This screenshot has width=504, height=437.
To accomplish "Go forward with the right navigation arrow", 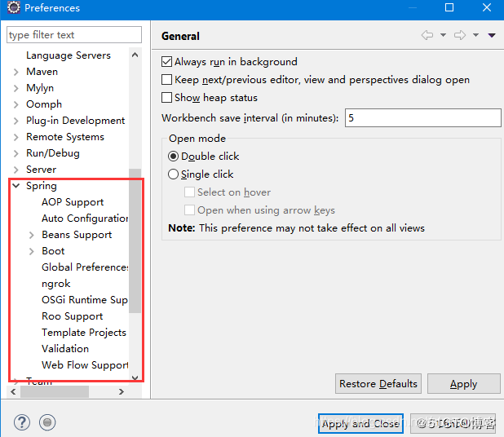I will click(460, 35).
